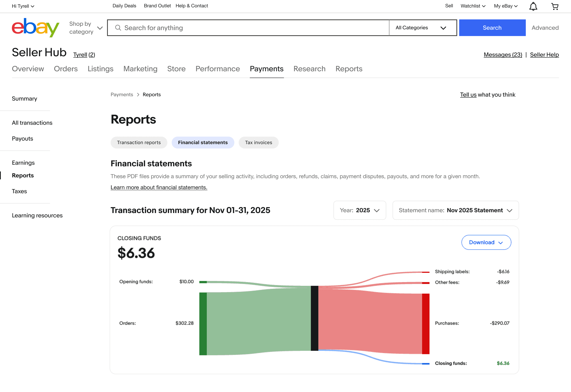The height and width of the screenshot is (392, 571).
Task: Open the shopping cart icon
Action: [555, 6]
